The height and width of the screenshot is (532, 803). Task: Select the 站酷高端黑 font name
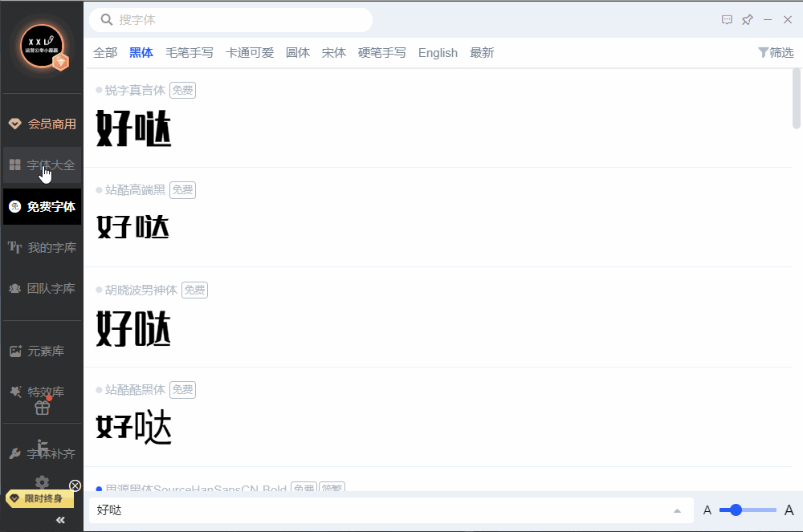pos(135,190)
